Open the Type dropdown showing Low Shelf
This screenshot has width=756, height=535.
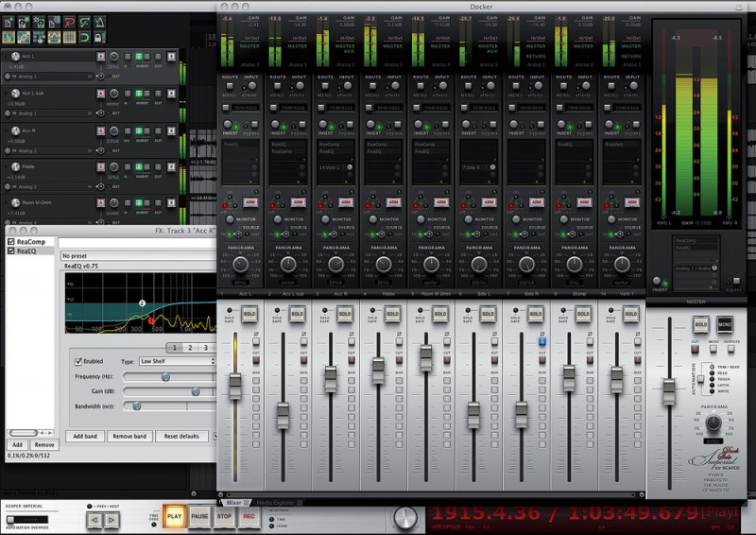tap(177, 361)
